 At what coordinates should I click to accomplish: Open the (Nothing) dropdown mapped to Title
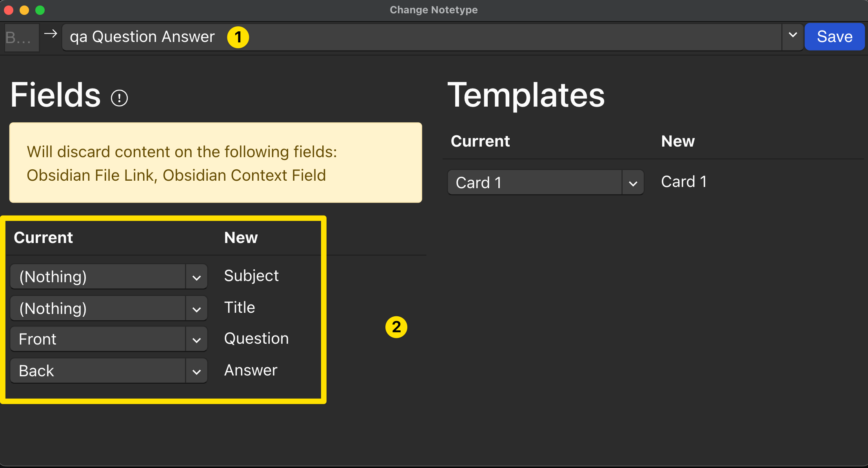tap(196, 308)
